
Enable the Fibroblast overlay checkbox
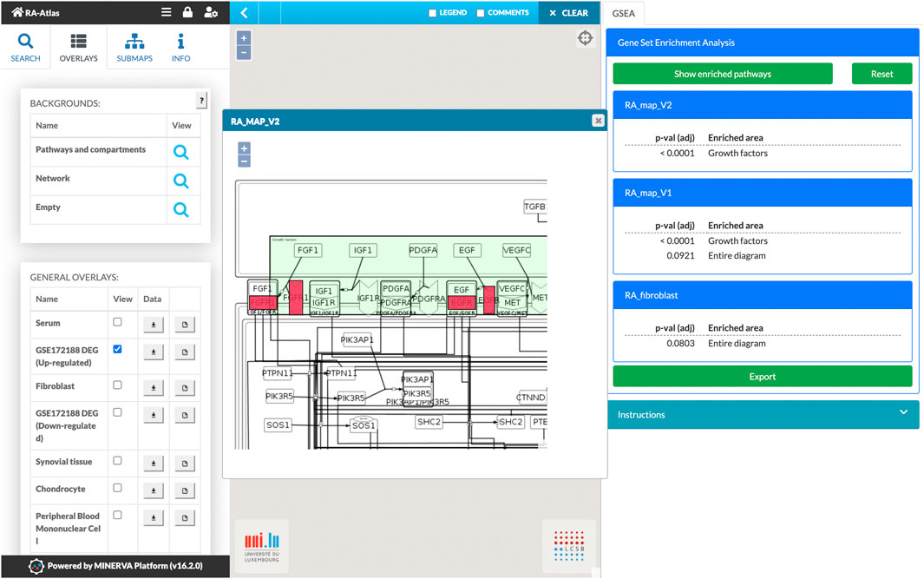pos(117,385)
